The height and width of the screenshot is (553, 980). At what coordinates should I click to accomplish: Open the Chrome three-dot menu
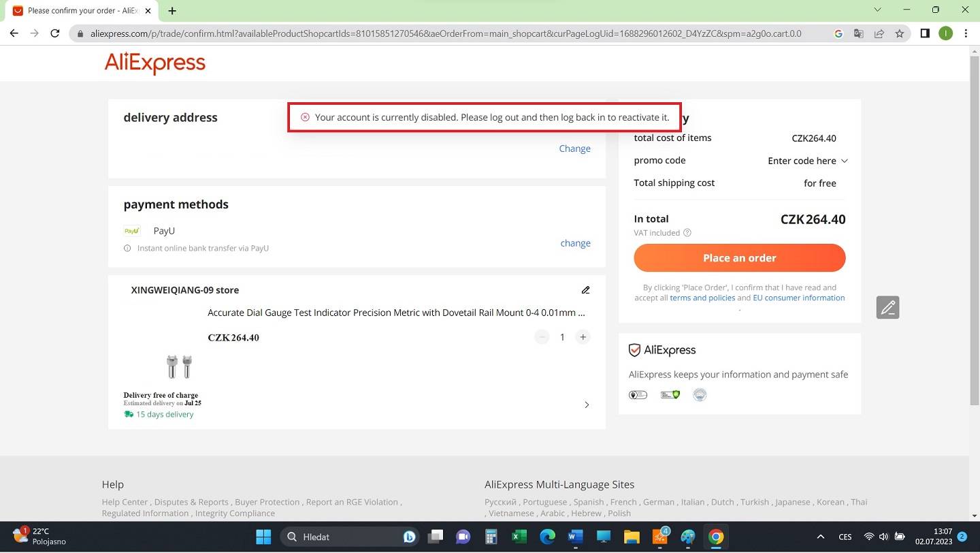click(966, 33)
